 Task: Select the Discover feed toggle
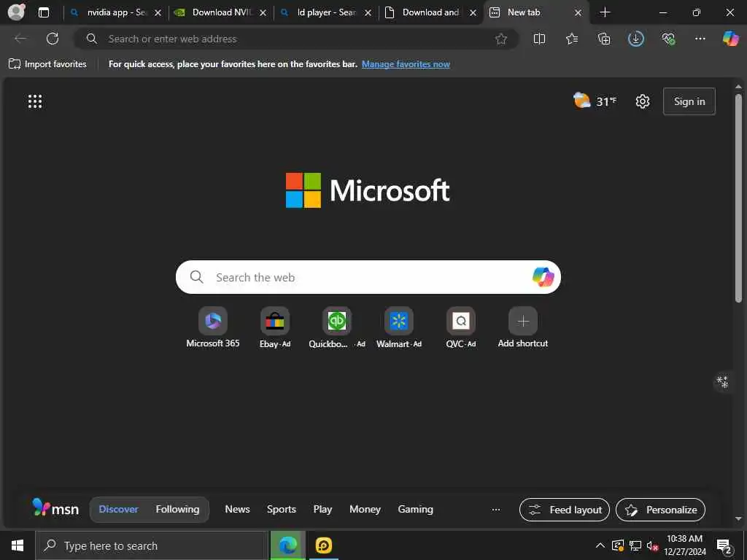coord(119,509)
